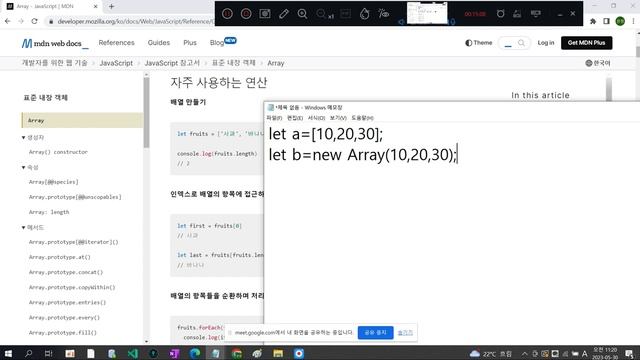This screenshot has height=360, width=640.
Task: Open Array: length sidebar link
Action: [49, 212]
